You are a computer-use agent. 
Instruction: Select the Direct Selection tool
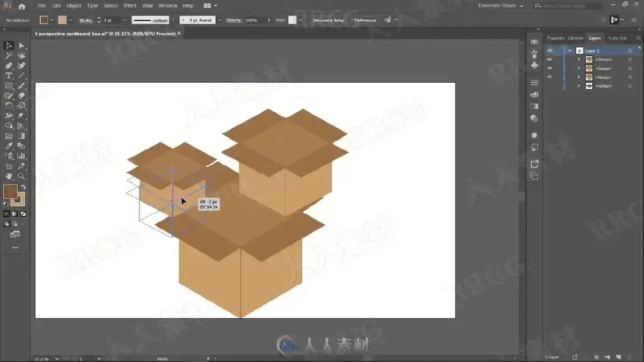click(21, 46)
